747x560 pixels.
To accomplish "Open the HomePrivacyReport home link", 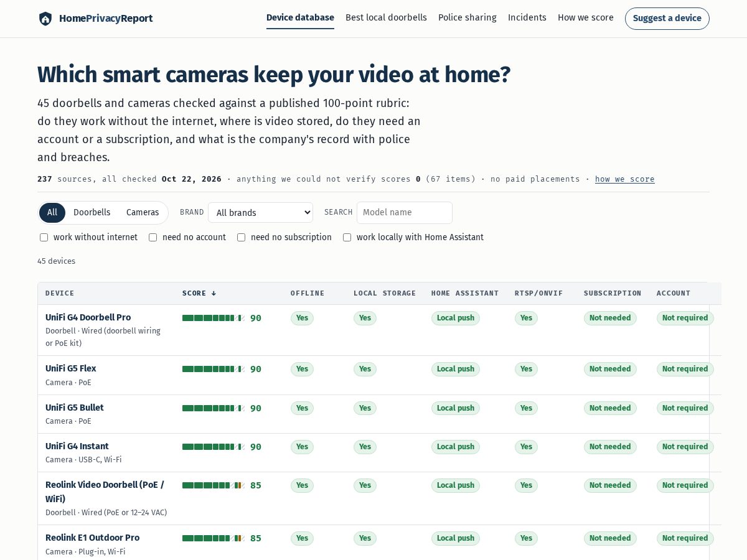I will (95, 19).
